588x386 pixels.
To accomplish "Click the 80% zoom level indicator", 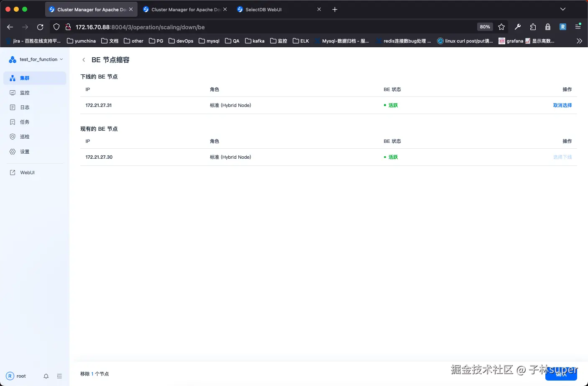I will 485,27.
